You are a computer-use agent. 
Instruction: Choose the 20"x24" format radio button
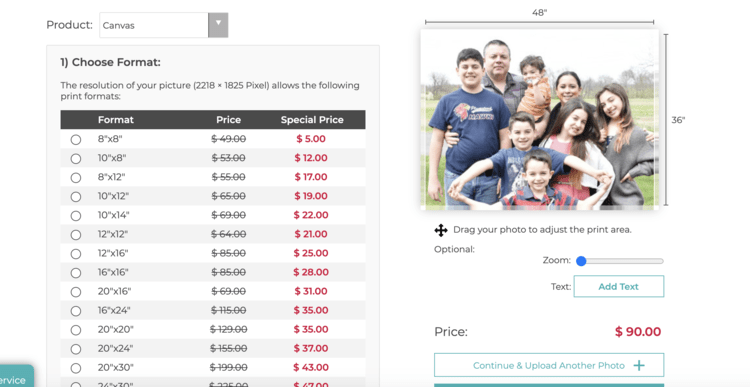click(76, 349)
